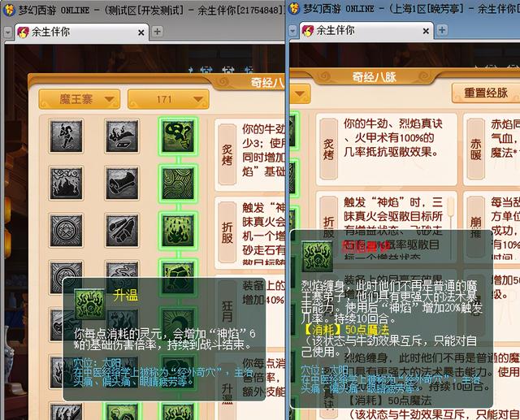Click the green crescent moon skill node
Screen dimensions: 520x420
178,323
